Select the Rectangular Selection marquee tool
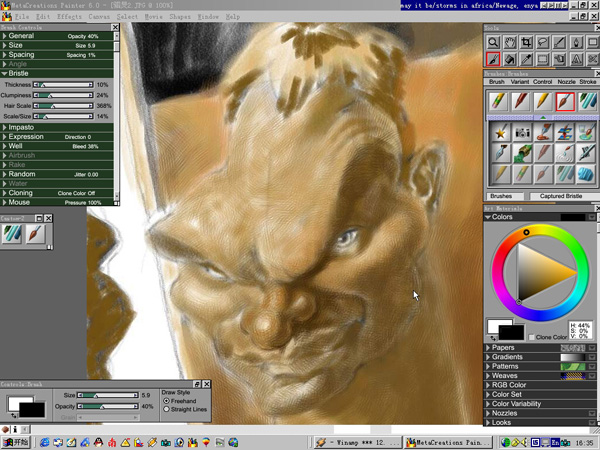The height and width of the screenshot is (450, 600). point(543,59)
